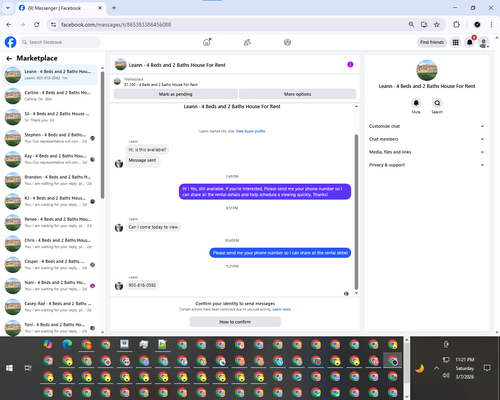The image size is (500, 400).
Task: Select the Leann conversation in the list
Action: point(50,75)
